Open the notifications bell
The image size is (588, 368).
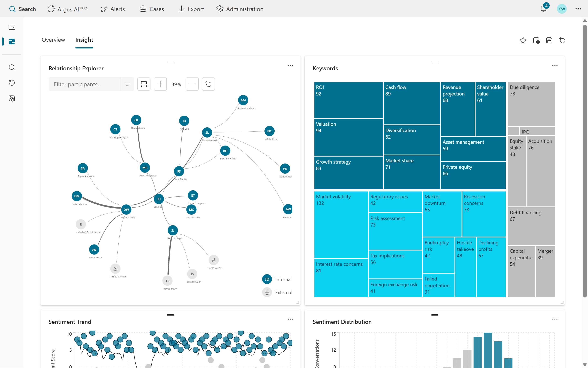pos(543,9)
